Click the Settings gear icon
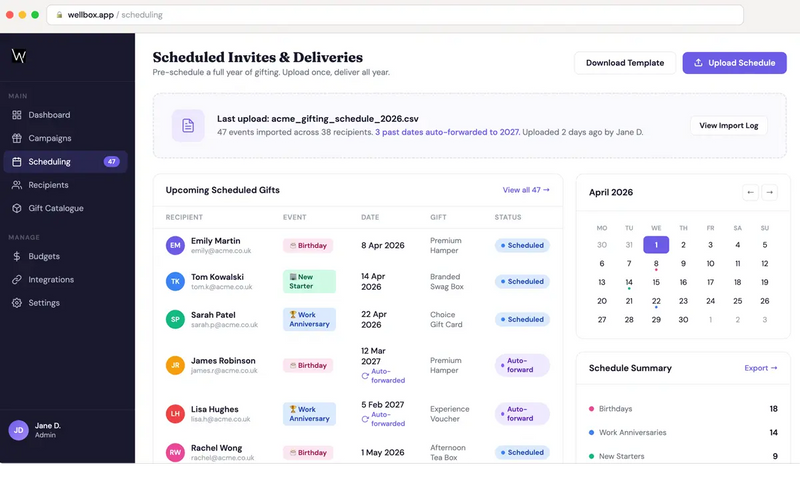The image size is (800, 481). click(x=17, y=303)
